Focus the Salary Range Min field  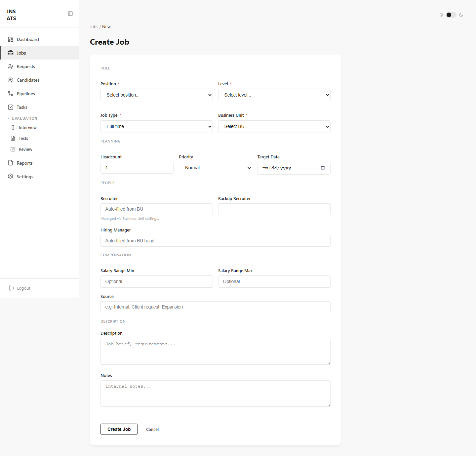point(157,282)
